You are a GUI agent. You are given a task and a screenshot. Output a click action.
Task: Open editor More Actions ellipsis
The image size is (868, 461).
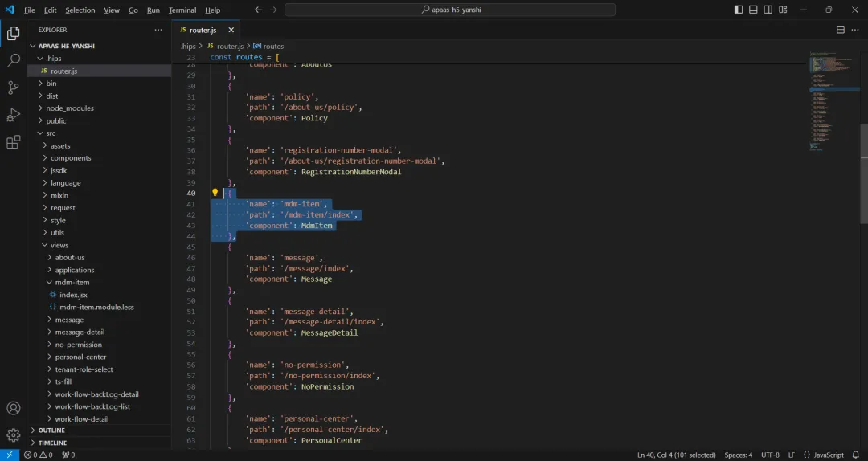point(855,30)
